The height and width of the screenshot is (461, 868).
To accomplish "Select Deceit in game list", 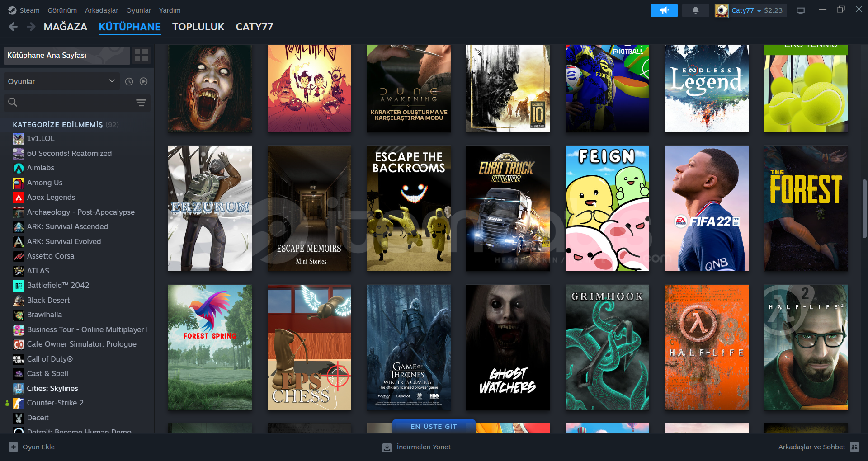I will (x=38, y=418).
